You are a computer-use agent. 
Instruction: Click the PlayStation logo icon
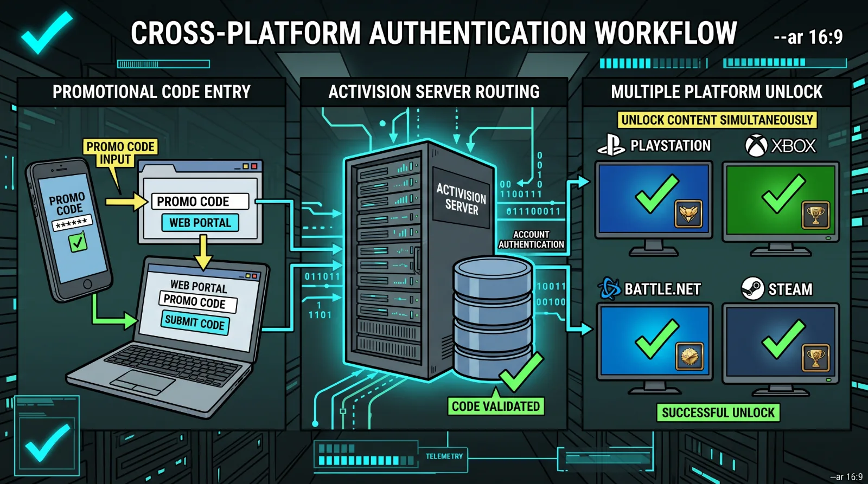coord(611,145)
